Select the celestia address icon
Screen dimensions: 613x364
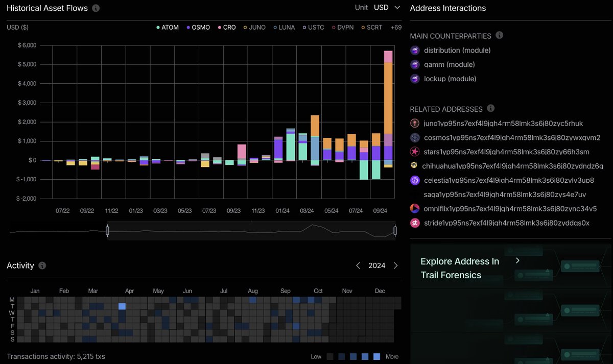tap(415, 180)
